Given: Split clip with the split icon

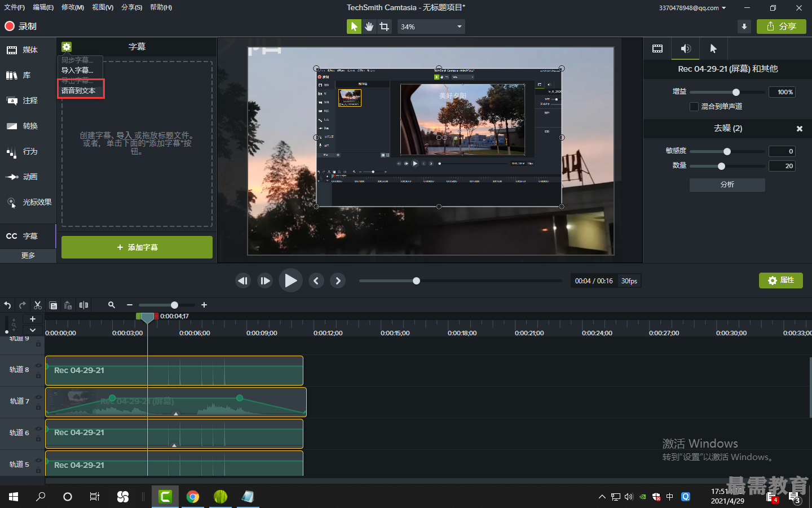Looking at the screenshot, I should pos(83,305).
